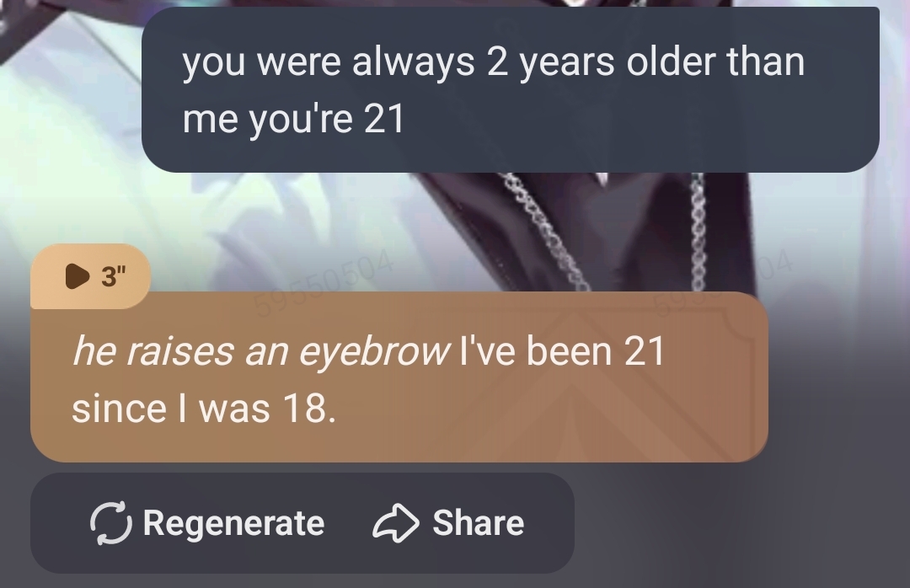The image size is (910, 588).
Task: Play the 3-second voice message
Action: (78, 276)
